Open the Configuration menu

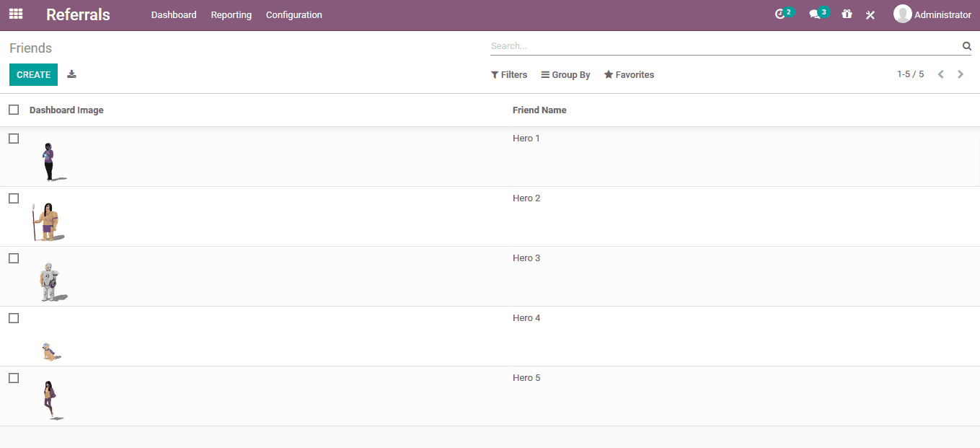click(294, 15)
